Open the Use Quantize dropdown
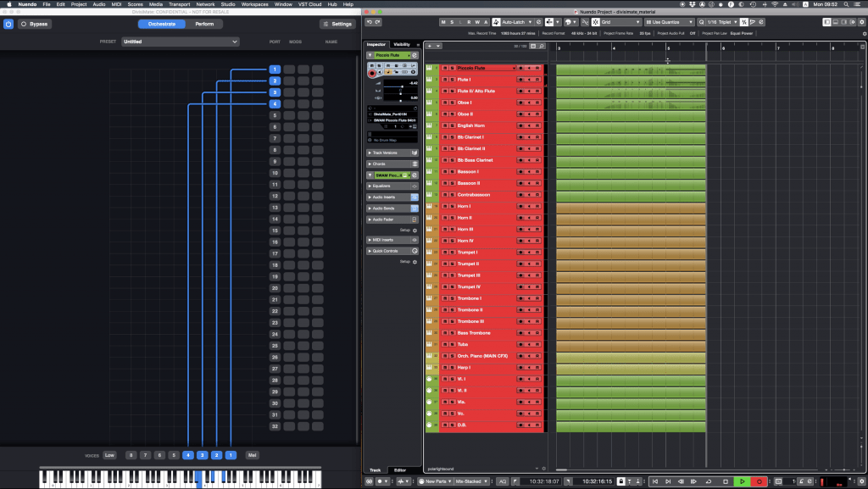The width and height of the screenshot is (868, 489). (669, 22)
